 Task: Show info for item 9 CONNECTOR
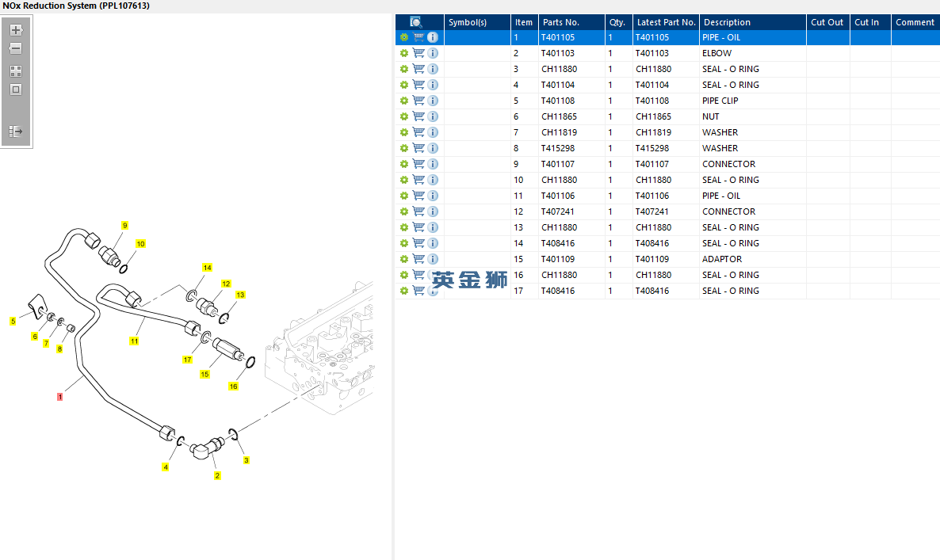point(433,164)
